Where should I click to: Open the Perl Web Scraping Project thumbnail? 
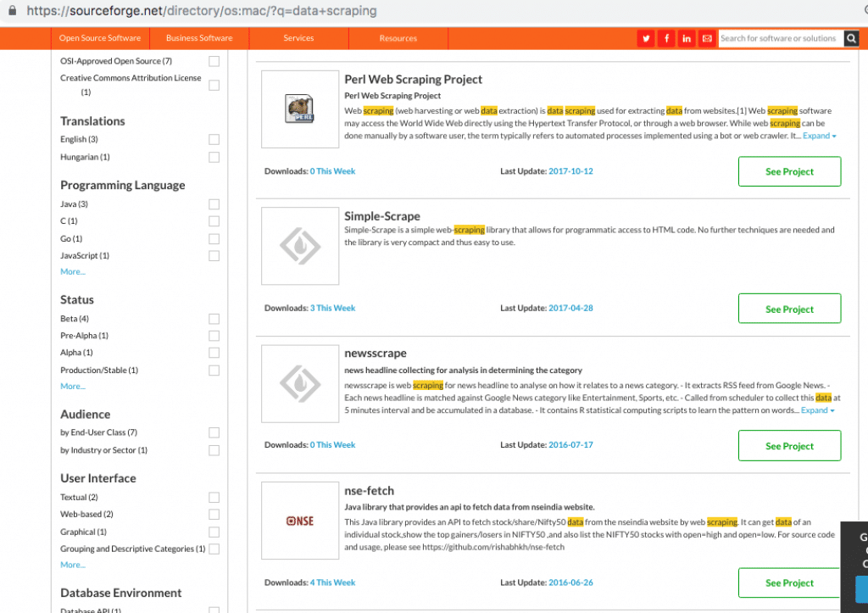coord(300,109)
